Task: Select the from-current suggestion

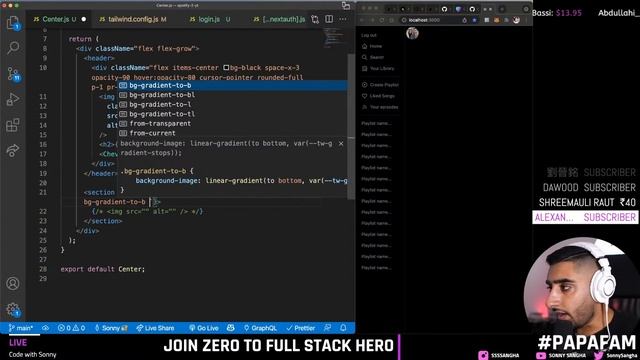Action: 233,133
